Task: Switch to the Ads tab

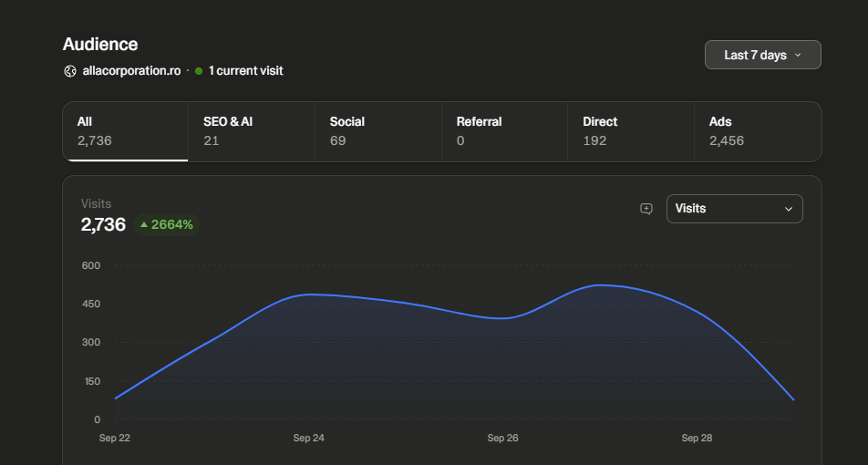Action: pos(758,131)
